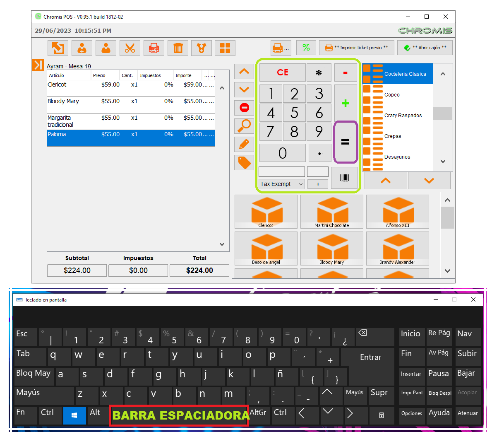This screenshot has height=444, width=504.
Task: Select the Clericot ticket line
Action: 131,88
